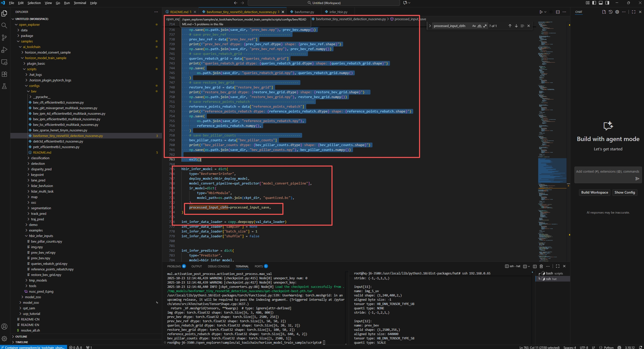The image size is (644, 349).
Task: Toggle Match Whole Word in find widget
Action: tap(479, 26)
